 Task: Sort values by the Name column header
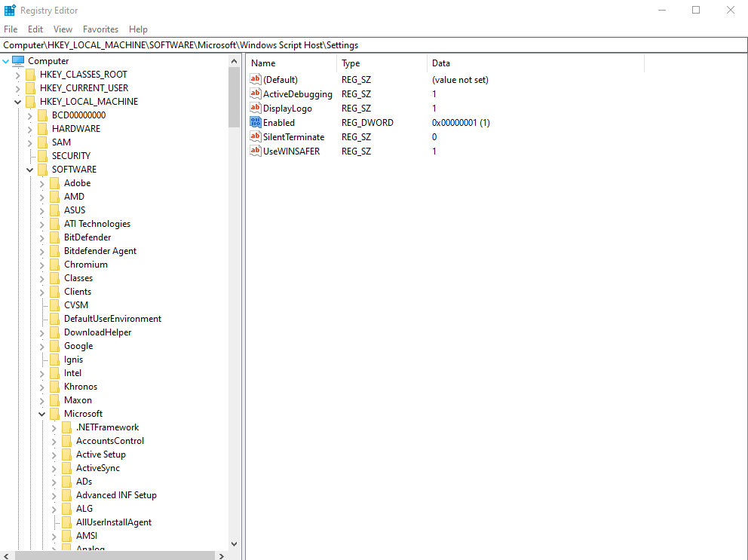[x=292, y=63]
